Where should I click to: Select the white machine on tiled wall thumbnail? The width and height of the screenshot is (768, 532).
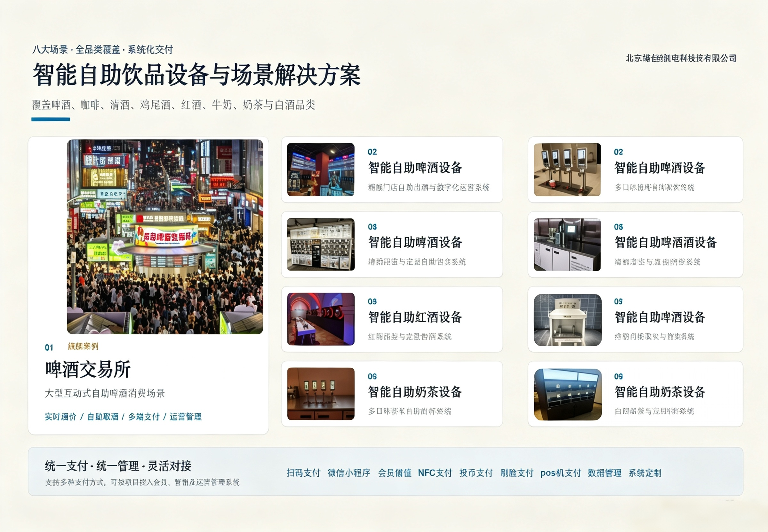tap(567, 320)
